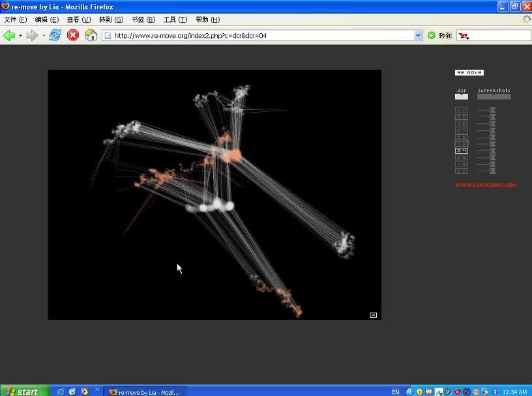
Task: Open the Forward history dropdown arrow
Action: pyautogui.click(x=44, y=35)
